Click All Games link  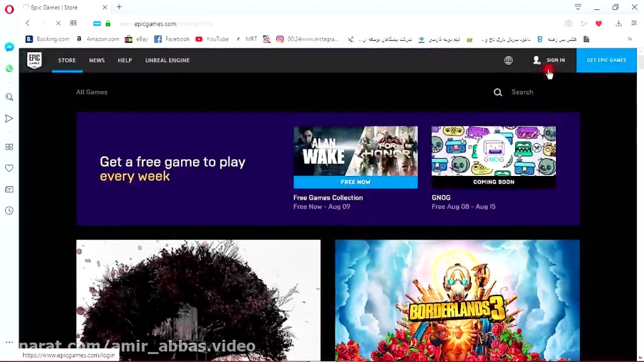[x=92, y=92]
